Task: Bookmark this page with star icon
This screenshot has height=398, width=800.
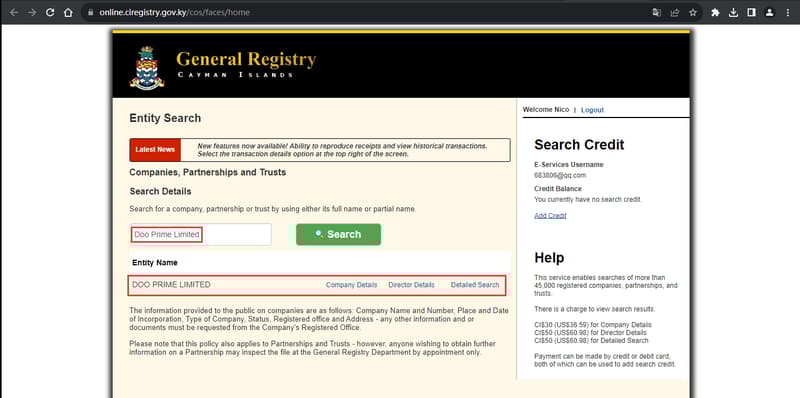Action: point(692,13)
